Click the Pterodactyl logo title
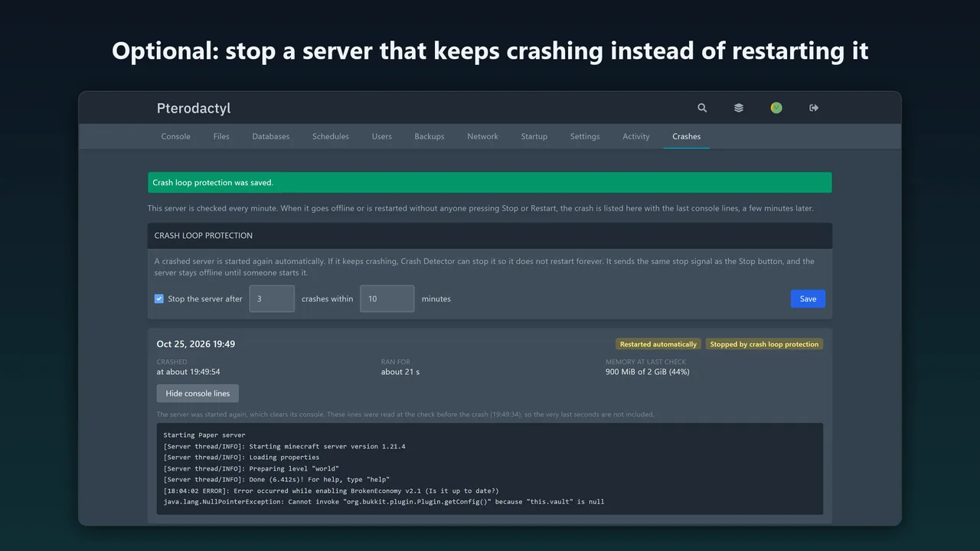 194,108
